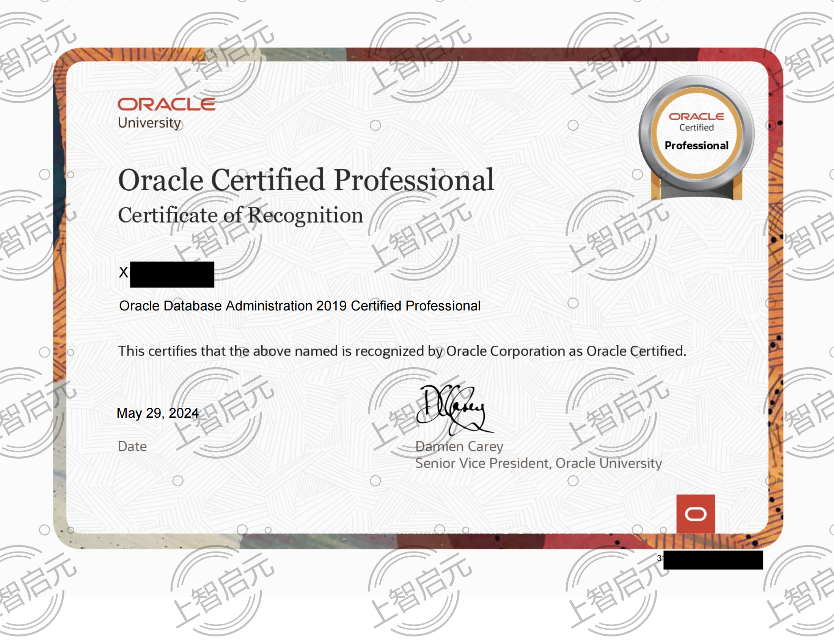Click the Oracle Certified Professional badge

pyautogui.click(x=697, y=138)
